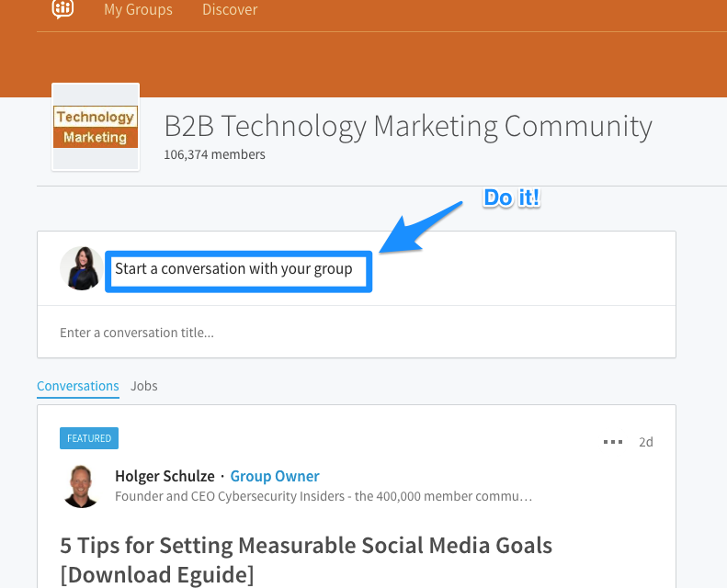
Task: Switch to the Jobs tab
Action: (x=143, y=386)
